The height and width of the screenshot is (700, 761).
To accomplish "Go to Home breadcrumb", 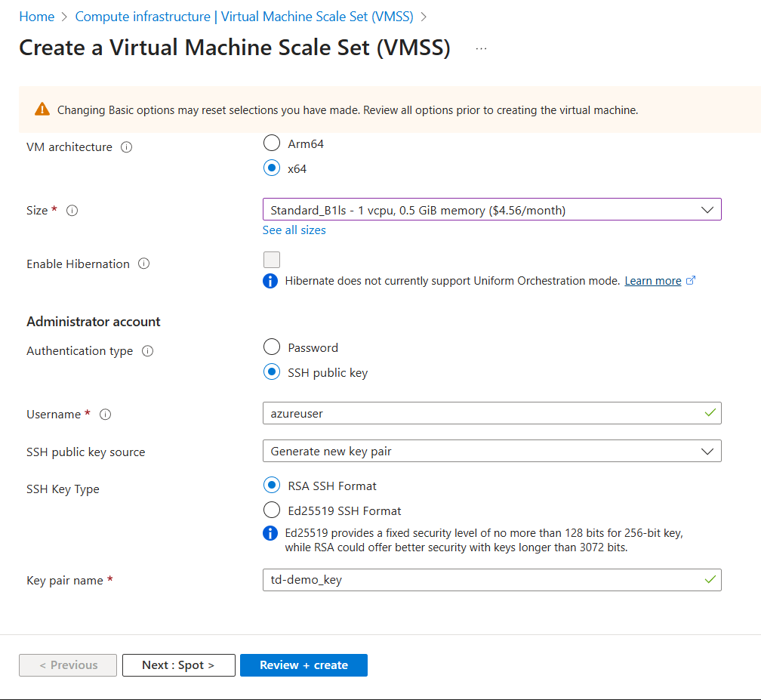I will (36, 17).
